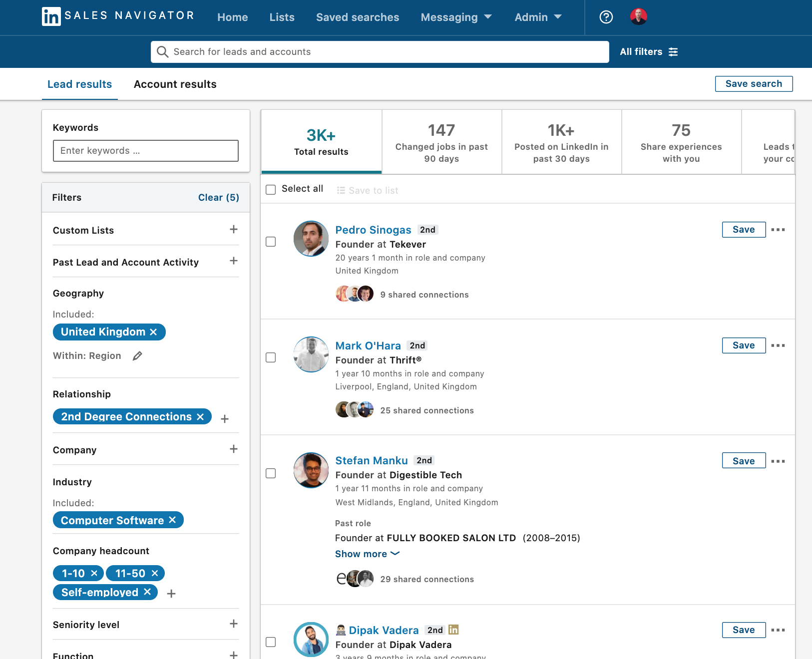Save the Stefan Manku lead
This screenshot has height=659, width=812.
click(x=744, y=461)
